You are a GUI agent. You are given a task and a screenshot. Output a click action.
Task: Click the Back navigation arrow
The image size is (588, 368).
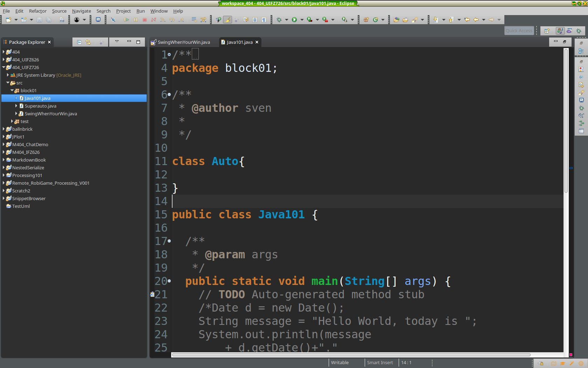tap(476, 20)
